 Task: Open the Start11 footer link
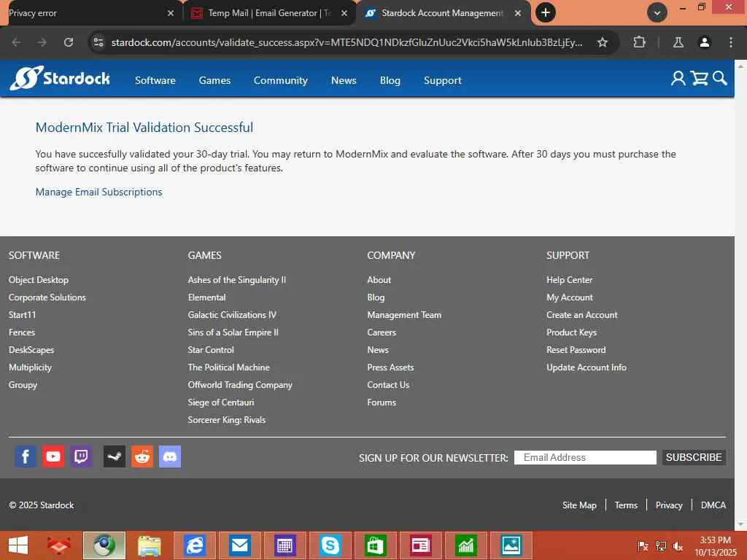pos(23,315)
